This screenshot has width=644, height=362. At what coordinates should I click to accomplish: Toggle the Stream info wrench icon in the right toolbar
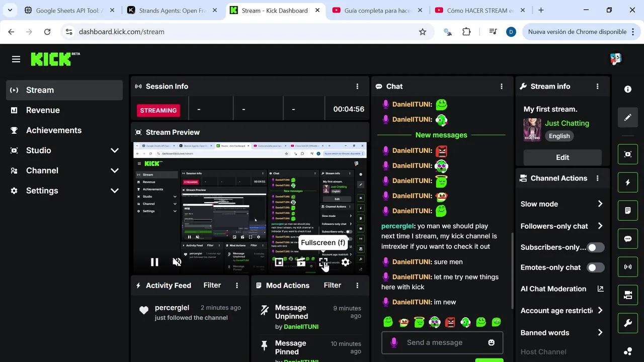pos(628,323)
